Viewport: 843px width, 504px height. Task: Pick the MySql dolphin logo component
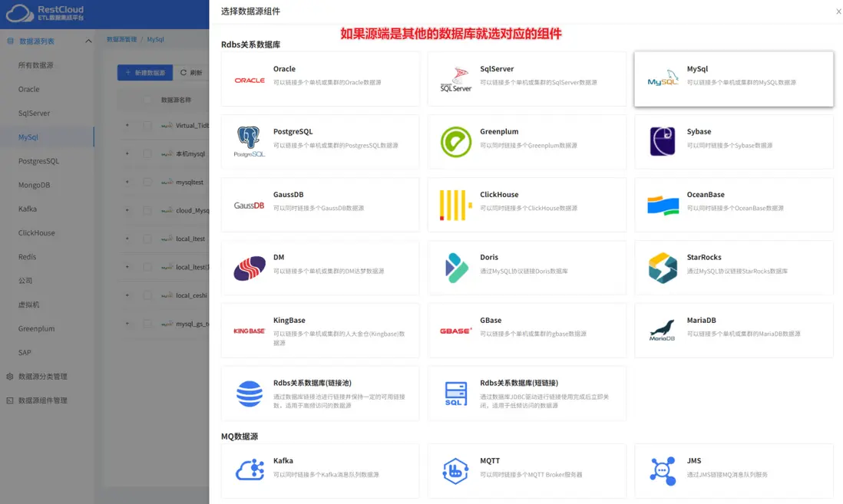pos(663,78)
